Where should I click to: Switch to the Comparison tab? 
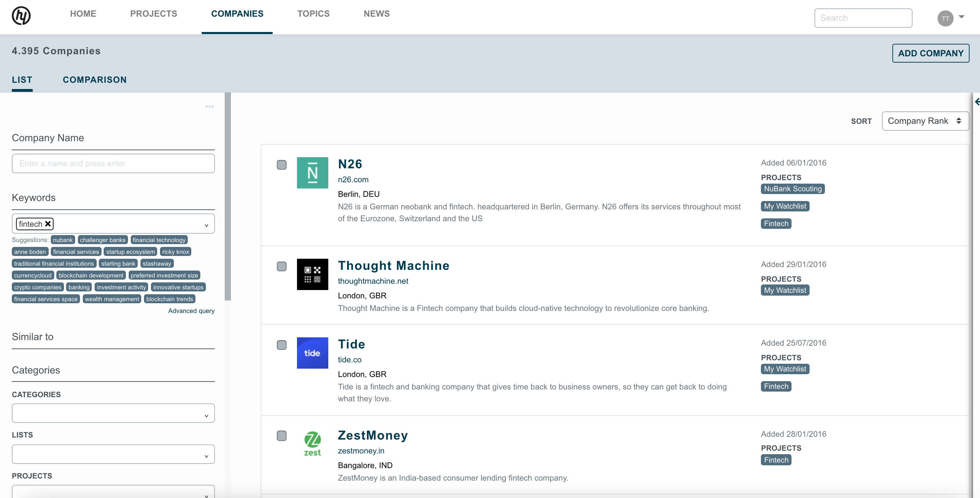pyautogui.click(x=94, y=80)
